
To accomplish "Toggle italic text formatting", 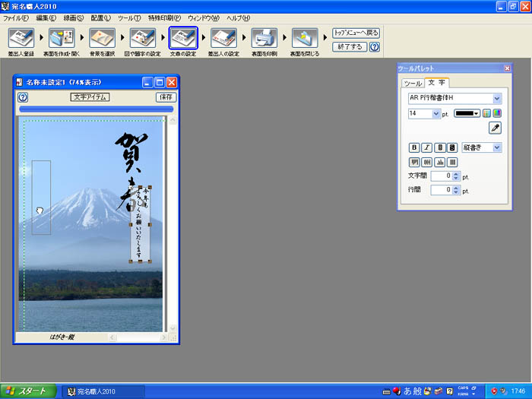I will (426, 147).
